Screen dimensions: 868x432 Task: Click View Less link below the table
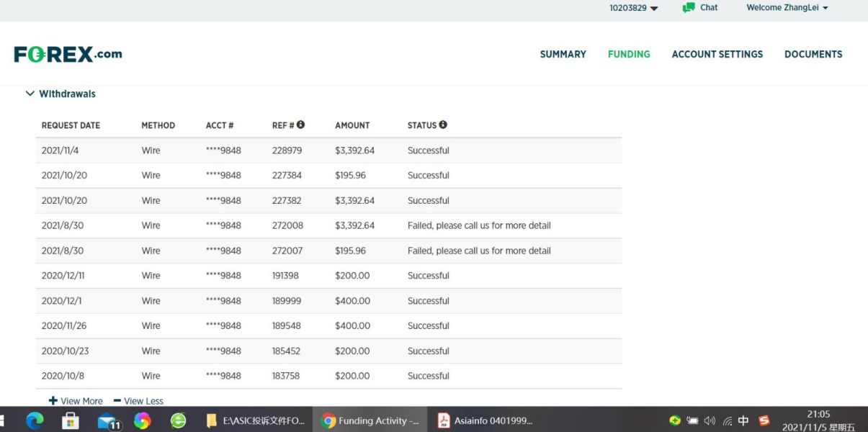pyautogui.click(x=138, y=401)
